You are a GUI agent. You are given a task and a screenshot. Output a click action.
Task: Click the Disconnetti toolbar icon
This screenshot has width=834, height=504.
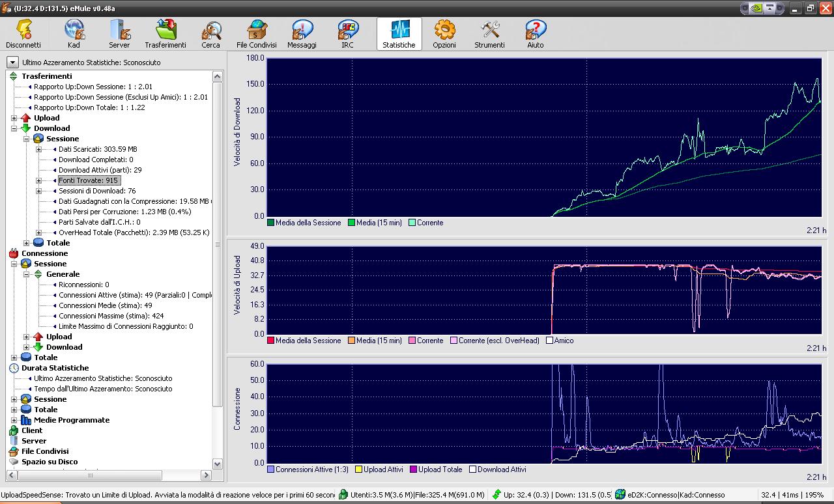click(x=23, y=34)
